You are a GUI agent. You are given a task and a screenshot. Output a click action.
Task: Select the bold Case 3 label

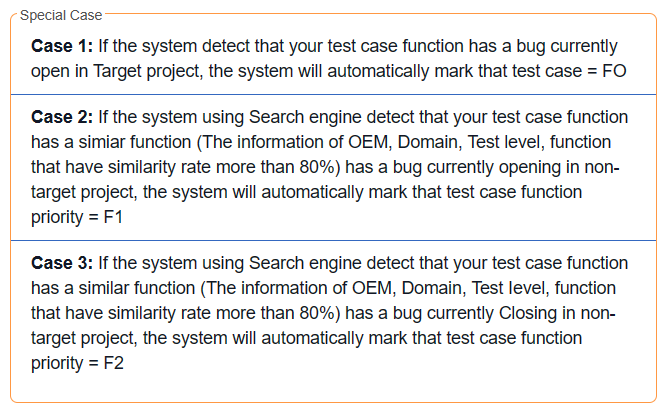tap(62, 263)
